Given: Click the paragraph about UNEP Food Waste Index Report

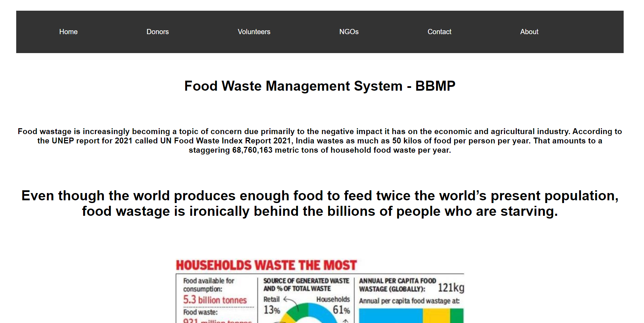Looking at the screenshot, I should (x=320, y=141).
